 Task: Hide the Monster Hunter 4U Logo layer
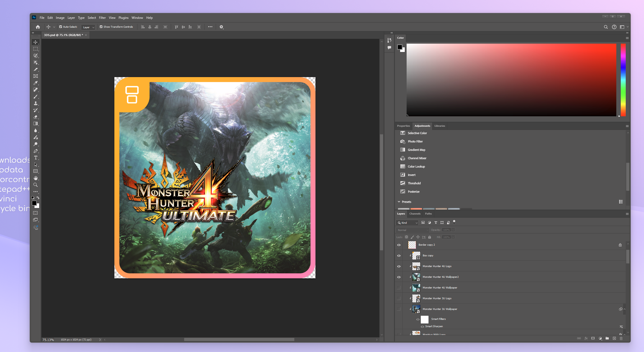399,266
